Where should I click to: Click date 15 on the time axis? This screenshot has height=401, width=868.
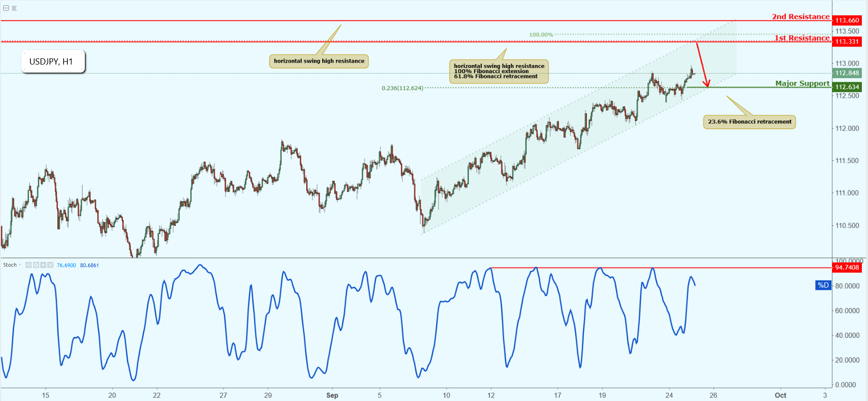(46, 395)
